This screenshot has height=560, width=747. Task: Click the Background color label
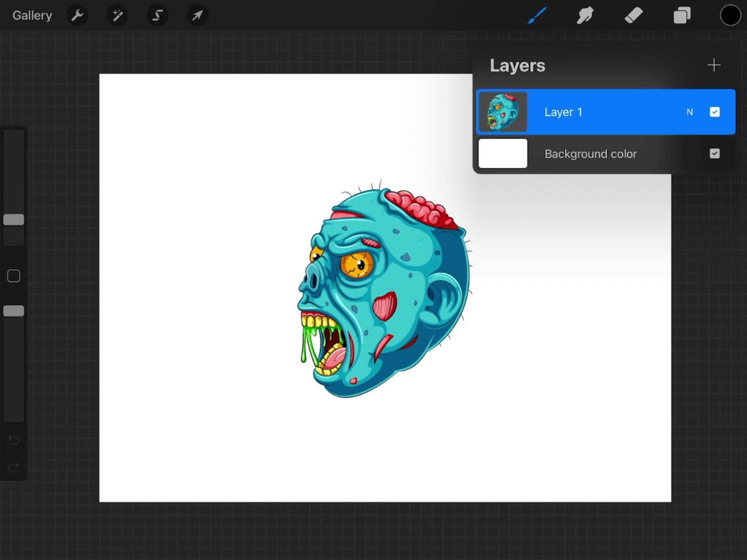tap(590, 154)
